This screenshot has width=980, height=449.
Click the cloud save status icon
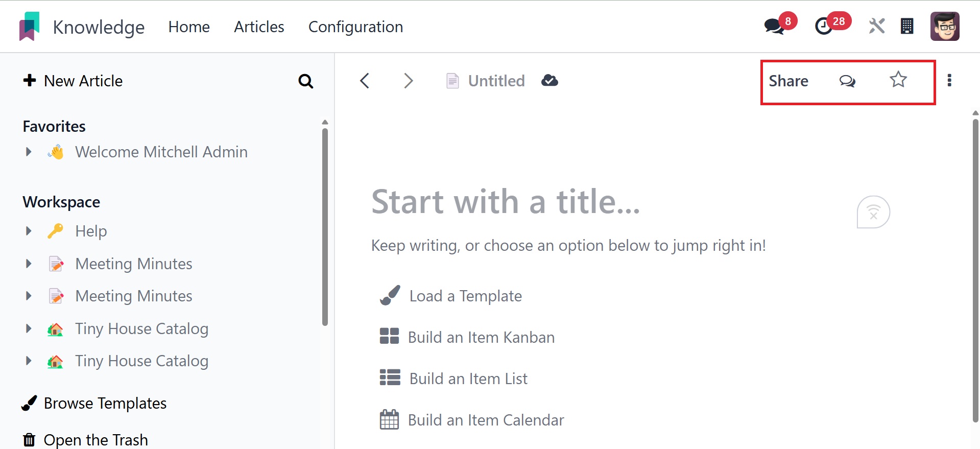pyautogui.click(x=549, y=81)
